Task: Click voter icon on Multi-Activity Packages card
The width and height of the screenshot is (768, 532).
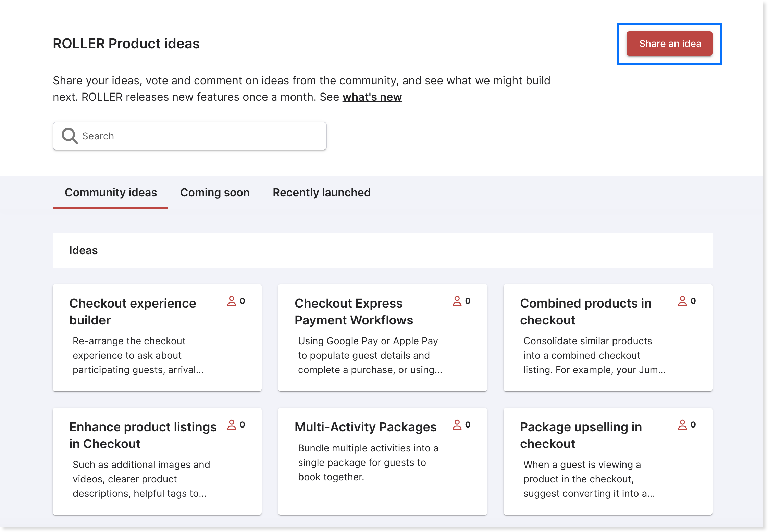Action: [x=457, y=425]
